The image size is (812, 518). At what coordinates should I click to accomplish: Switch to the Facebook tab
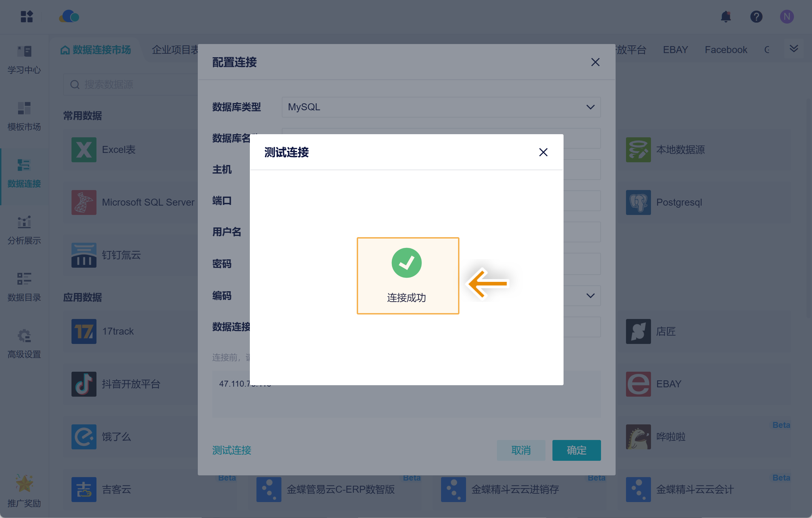(726, 50)
